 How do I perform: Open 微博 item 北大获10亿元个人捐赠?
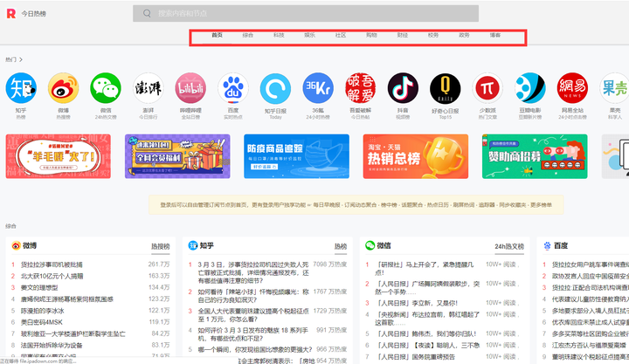52,276
